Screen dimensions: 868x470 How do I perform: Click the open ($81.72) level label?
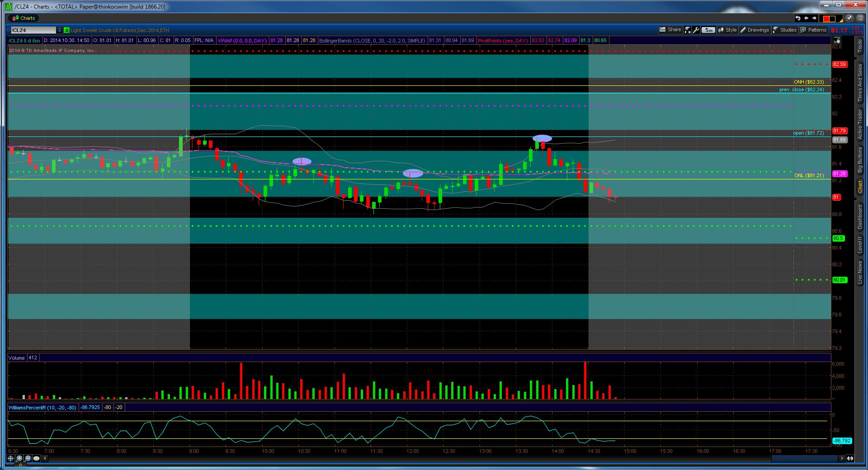click(808, 133)
